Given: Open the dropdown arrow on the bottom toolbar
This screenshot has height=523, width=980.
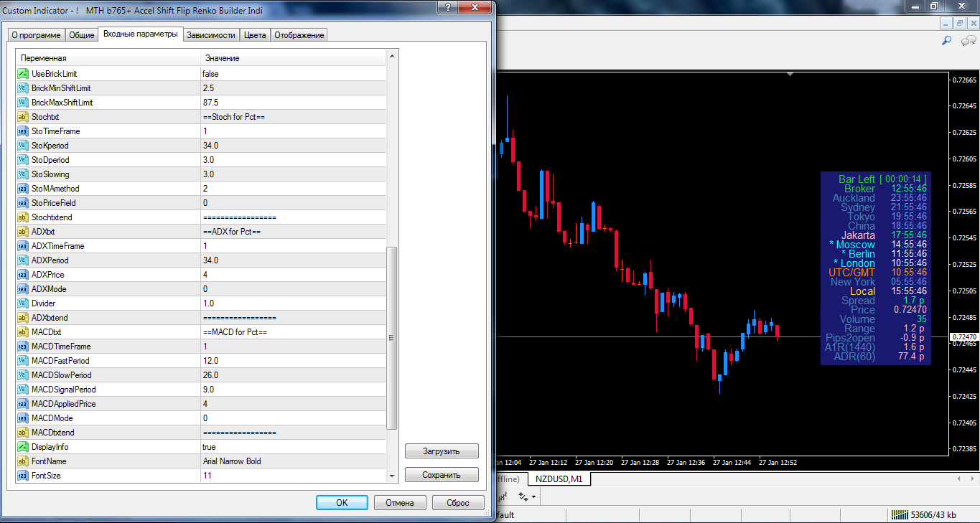Looking at the screenshot, I should (x=534, y=496).
